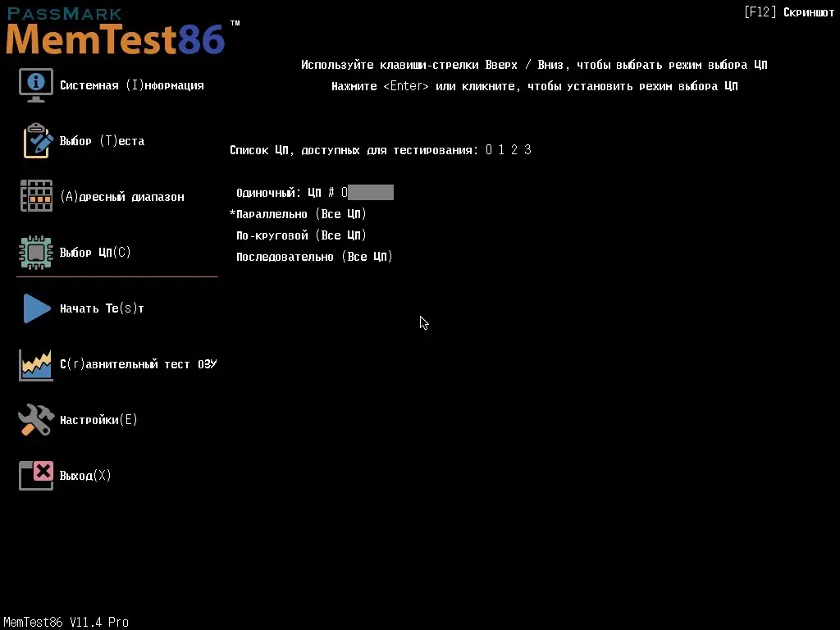Viewport: 840px width, 630px height.
Task: Select По-круговой (Все ЦП) mode
Action: [301, 235]
